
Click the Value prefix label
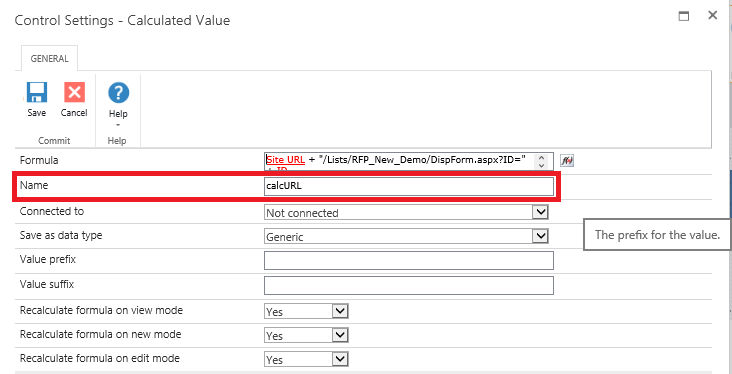[x=48, y=260]
